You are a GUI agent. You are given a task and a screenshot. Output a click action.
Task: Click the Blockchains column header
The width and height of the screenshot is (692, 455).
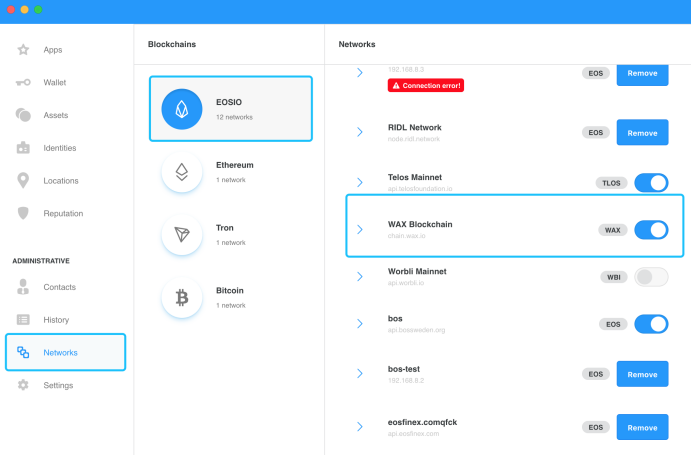point(172,44)
